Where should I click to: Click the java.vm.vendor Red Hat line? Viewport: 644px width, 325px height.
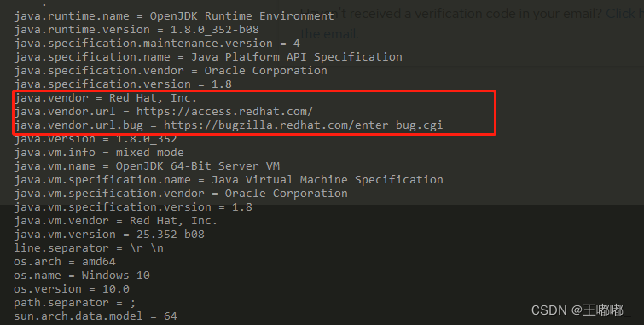(x=115, y=221)
